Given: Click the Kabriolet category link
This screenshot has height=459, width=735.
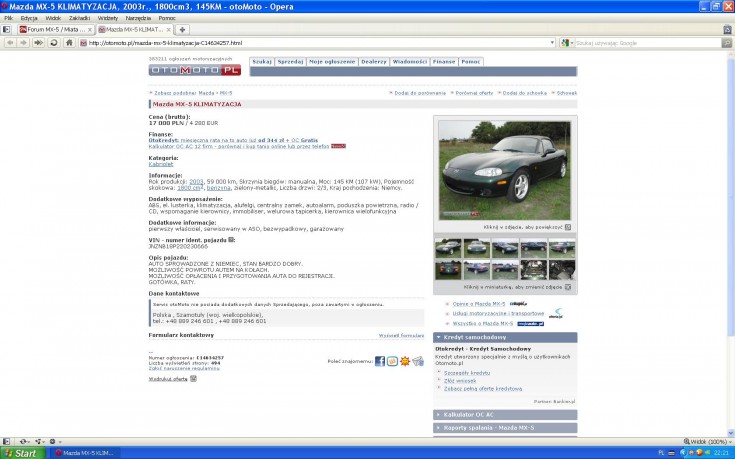Looking at the screenshot, I should click(161, 164).
